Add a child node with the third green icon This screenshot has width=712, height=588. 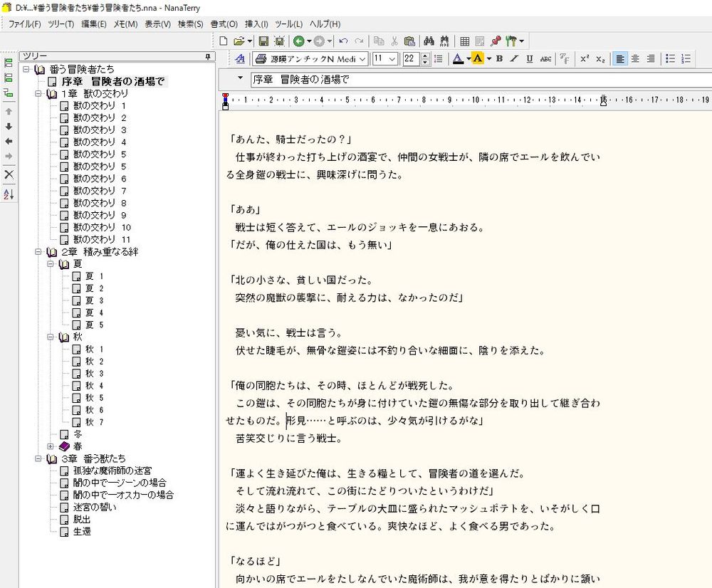(9, 93)
